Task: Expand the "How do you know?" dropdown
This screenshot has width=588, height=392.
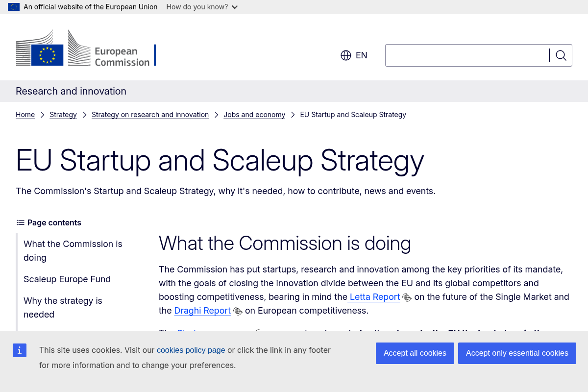Action: [x=202, y=7]
